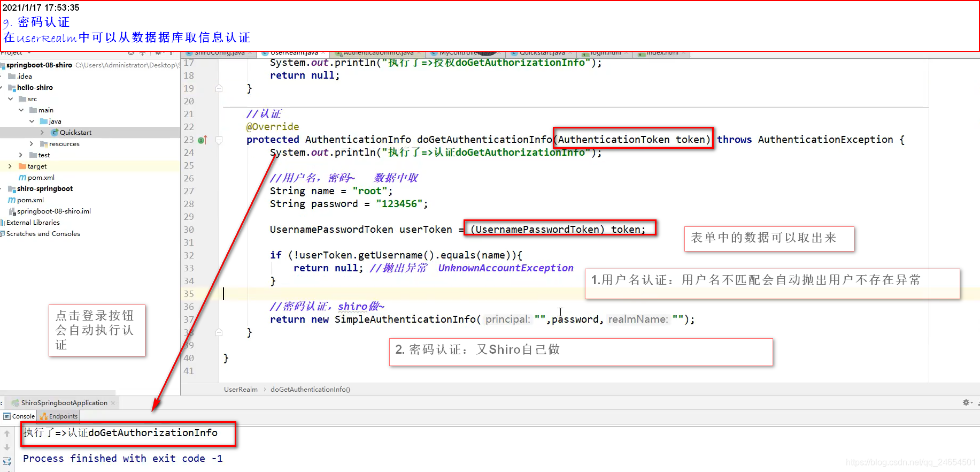
Task: Select the test folder in tree
Action: 44,155
